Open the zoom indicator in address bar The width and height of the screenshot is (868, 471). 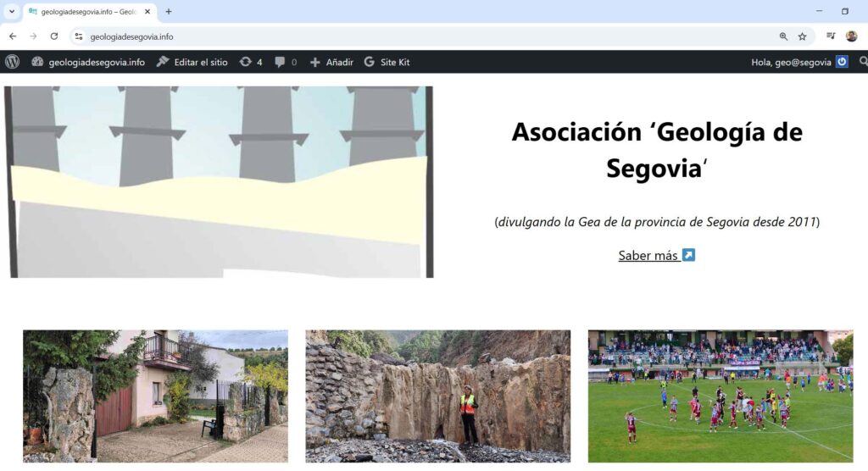click(783, 36)
